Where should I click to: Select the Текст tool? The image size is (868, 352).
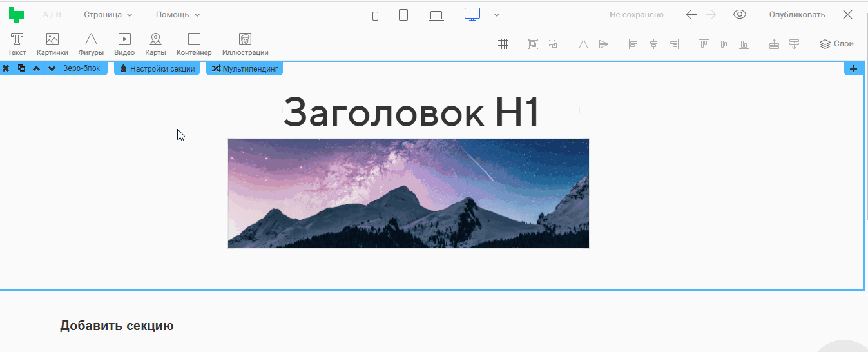(x=17, y=44)
